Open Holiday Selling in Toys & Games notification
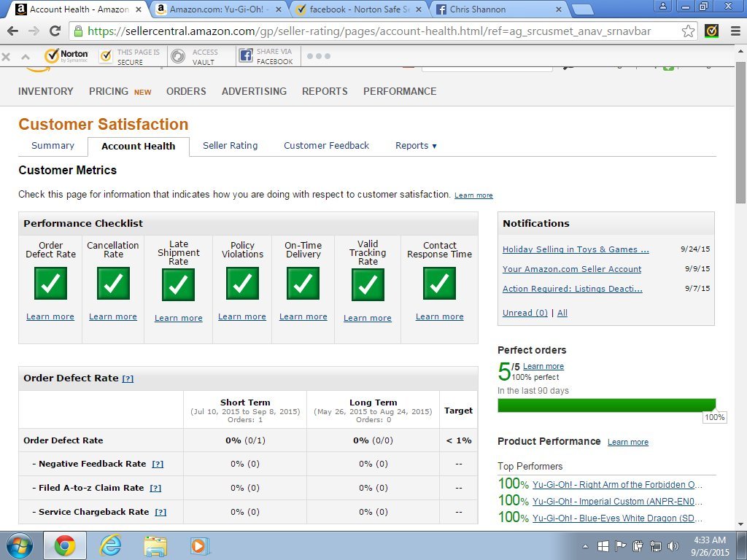Screen dimensions: 747x560 coord(576,249)
